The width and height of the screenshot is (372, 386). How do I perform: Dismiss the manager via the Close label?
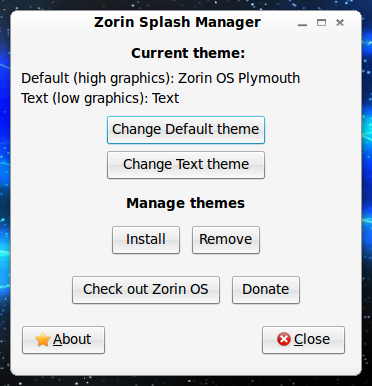312,339
